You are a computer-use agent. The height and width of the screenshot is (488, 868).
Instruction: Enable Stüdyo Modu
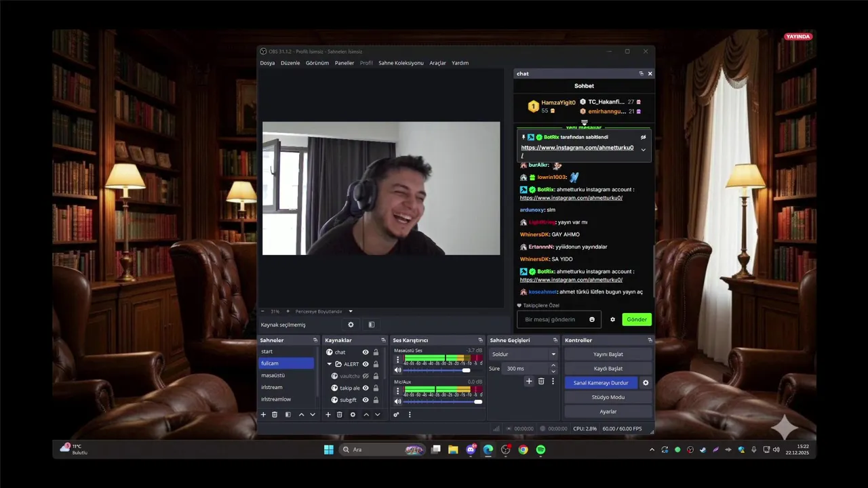coord(608,396)
